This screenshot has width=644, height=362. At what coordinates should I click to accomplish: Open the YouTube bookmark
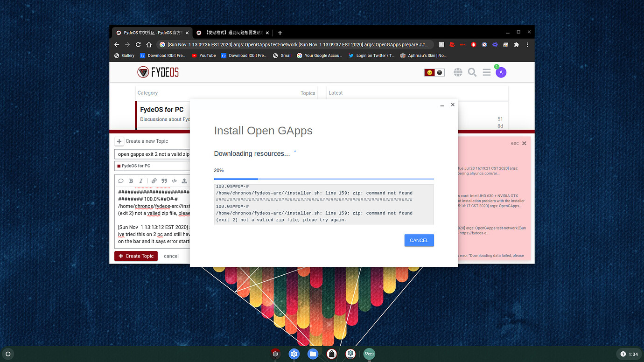click(204, 56)
